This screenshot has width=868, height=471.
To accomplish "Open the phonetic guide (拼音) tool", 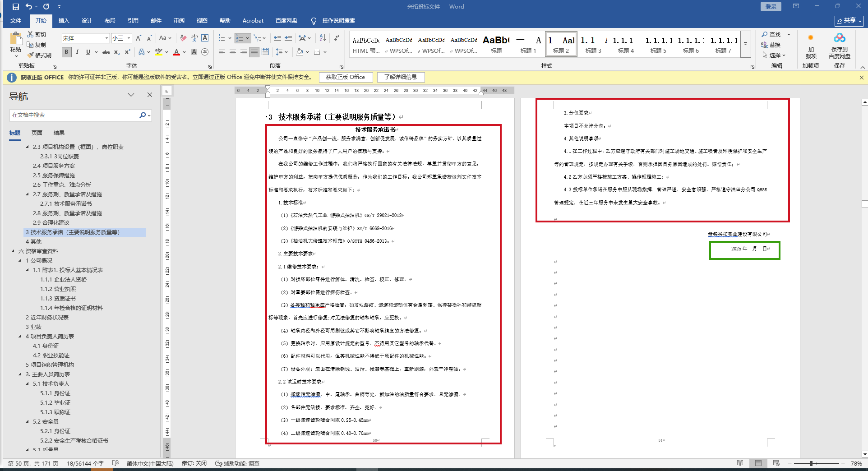I will tap(194, 38).
